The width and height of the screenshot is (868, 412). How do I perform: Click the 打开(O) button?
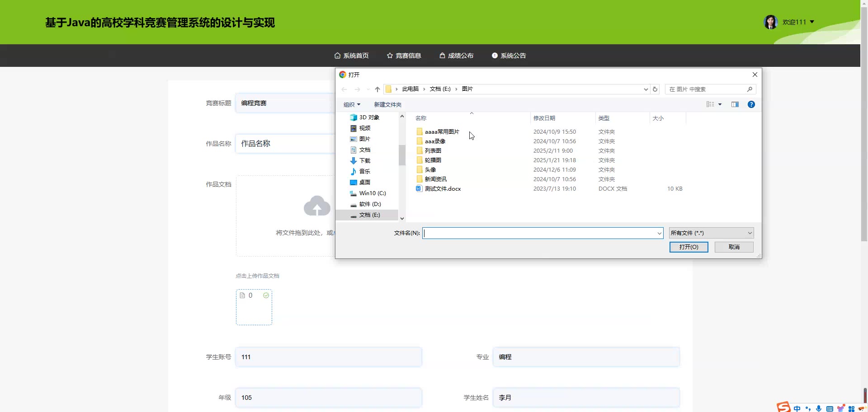click(689, 247)
